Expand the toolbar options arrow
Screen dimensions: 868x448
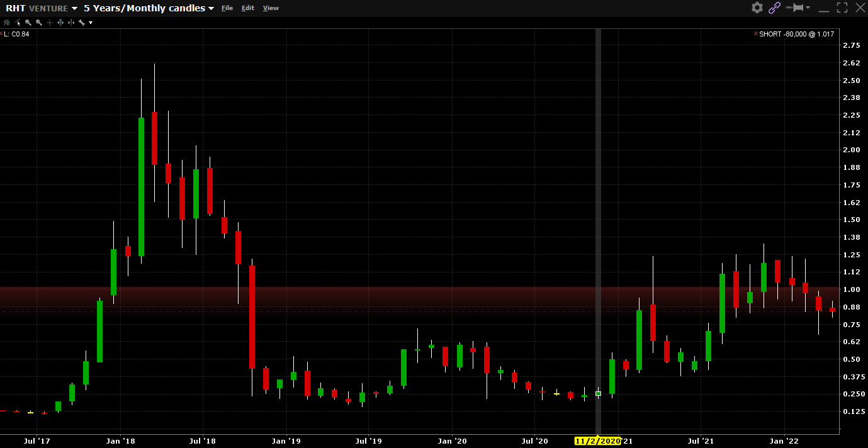(x=91, y=23)
